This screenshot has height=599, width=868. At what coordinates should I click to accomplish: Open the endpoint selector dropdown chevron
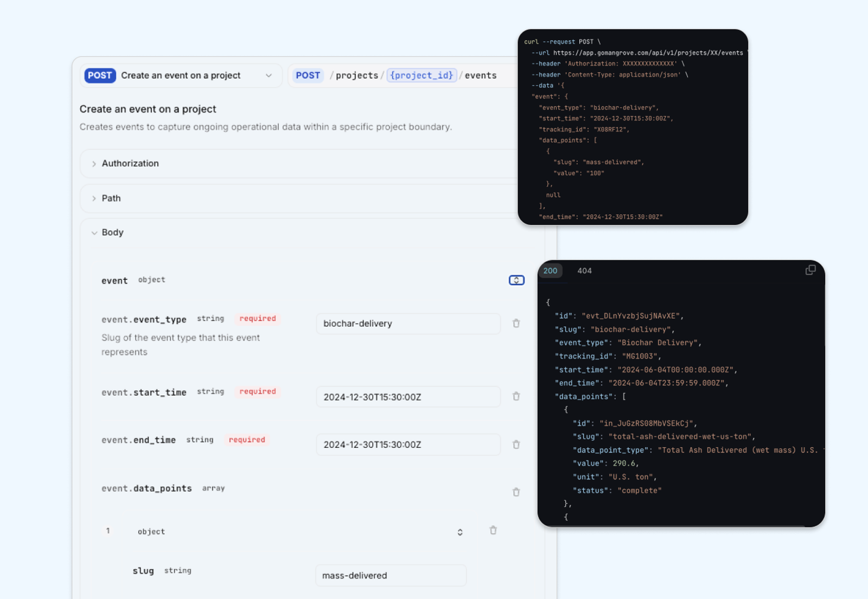[269, 76]
